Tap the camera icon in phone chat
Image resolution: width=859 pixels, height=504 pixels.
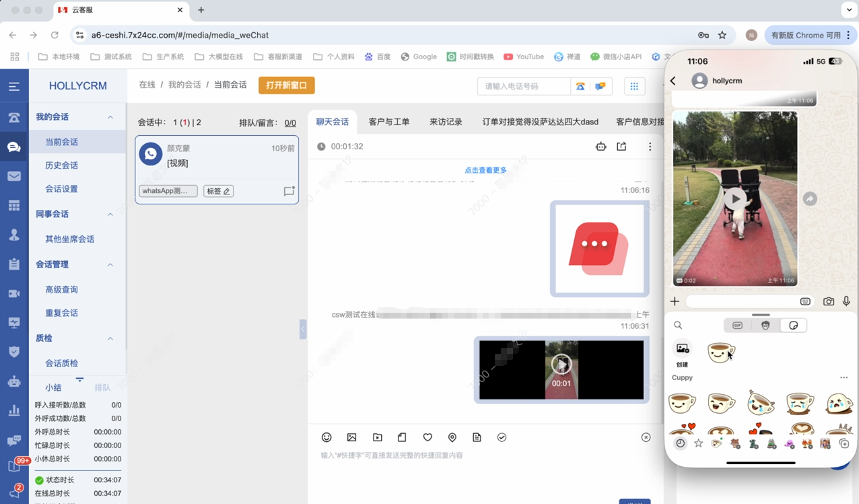[x=828, y=301]
